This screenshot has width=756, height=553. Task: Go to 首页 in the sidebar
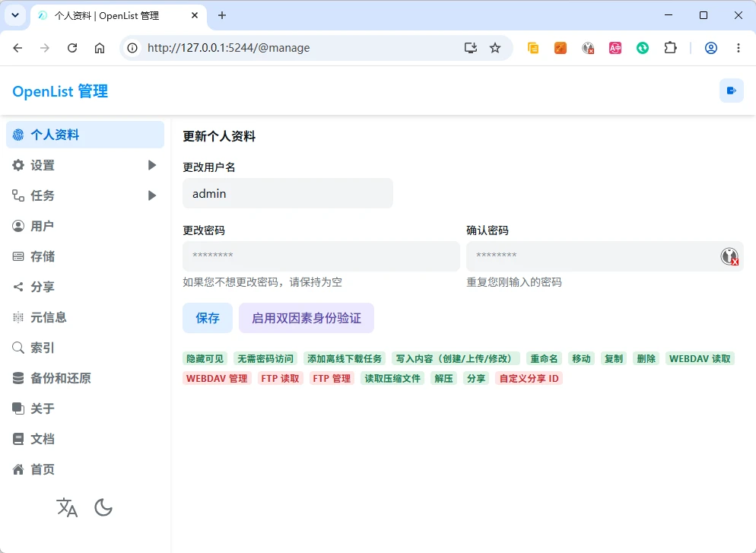(85, 469)
